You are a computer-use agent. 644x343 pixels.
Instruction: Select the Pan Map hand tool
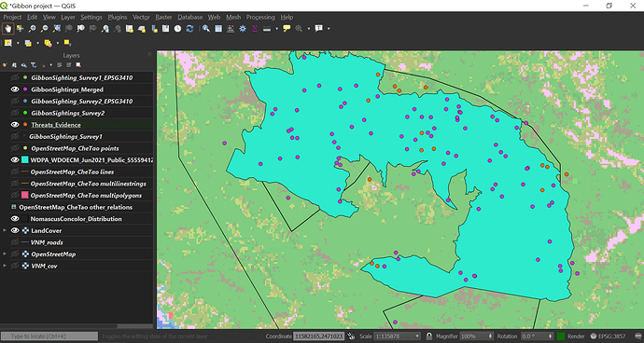point(7,29)
